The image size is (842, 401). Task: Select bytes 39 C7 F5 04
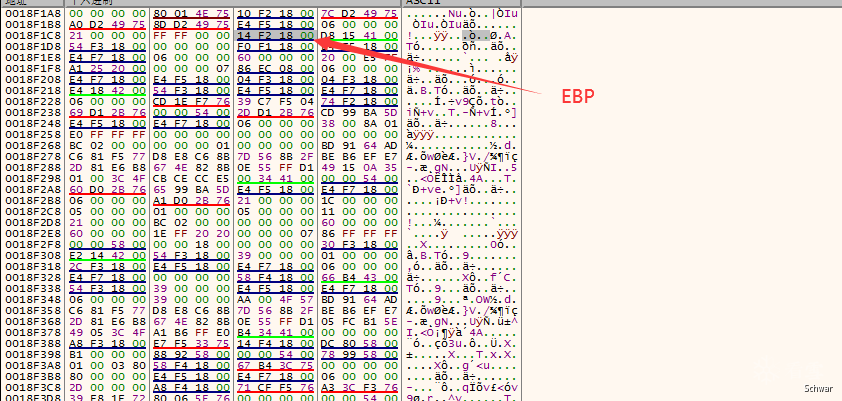[x=275, y=101]
